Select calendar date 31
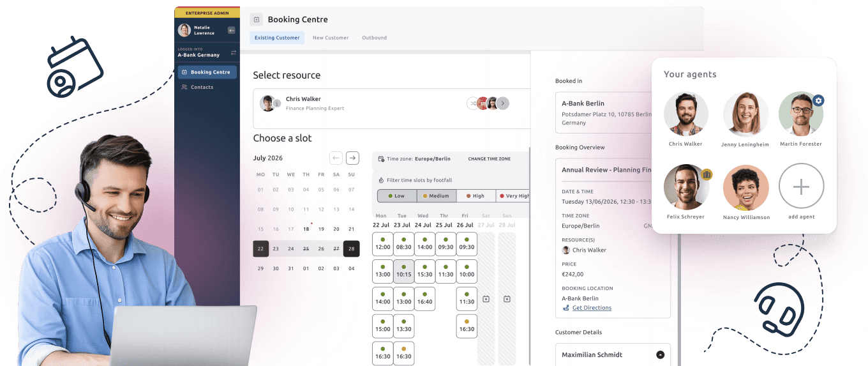 pyautogui.click(x=291, y=268)
